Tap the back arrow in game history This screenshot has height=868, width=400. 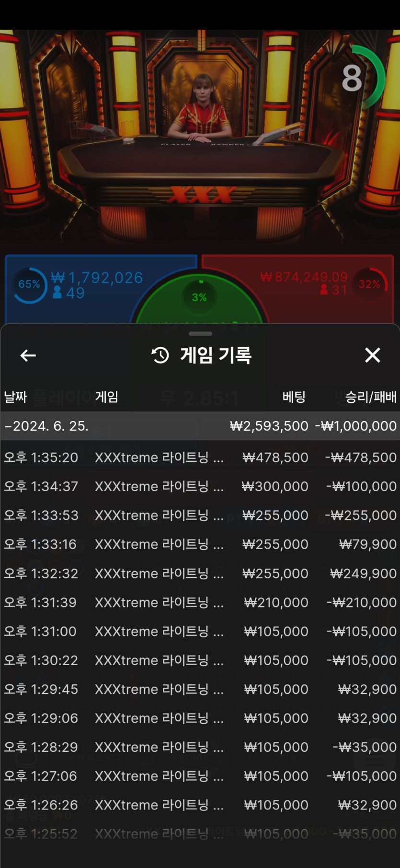[x=28, y=355]
